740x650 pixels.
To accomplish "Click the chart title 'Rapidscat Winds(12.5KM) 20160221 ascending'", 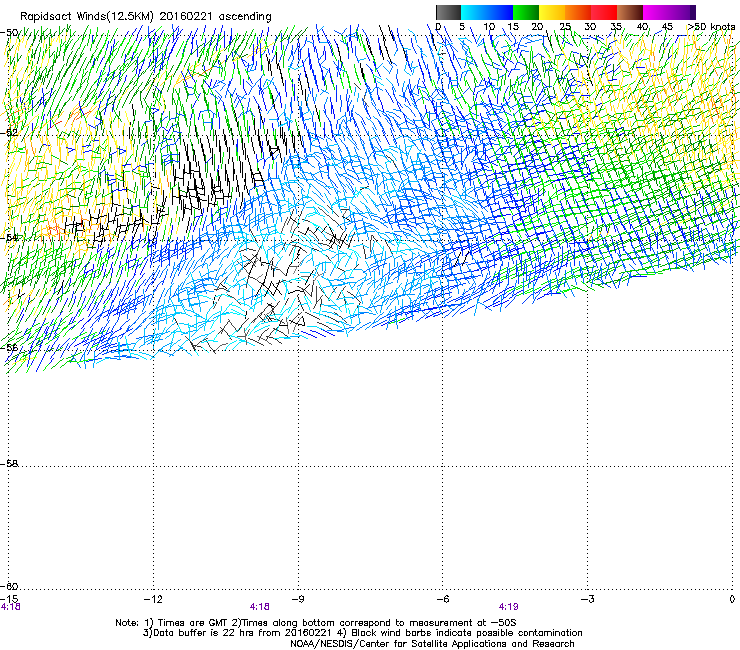I will pos(146,17).
